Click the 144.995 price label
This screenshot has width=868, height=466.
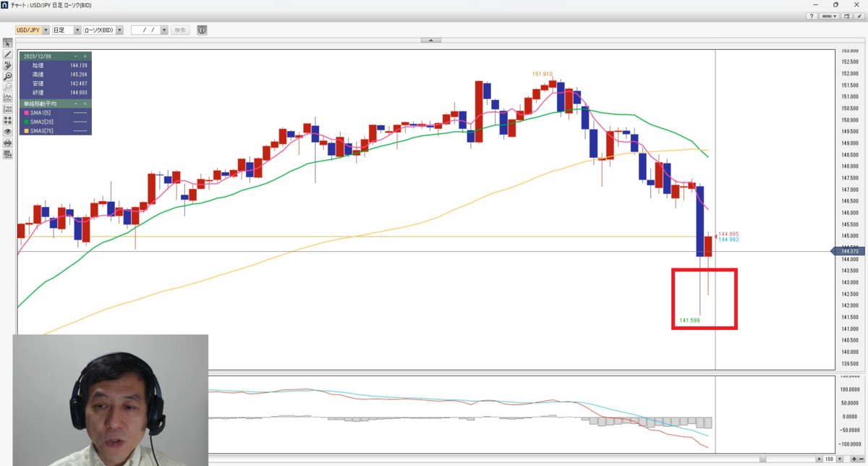(728, 234)
